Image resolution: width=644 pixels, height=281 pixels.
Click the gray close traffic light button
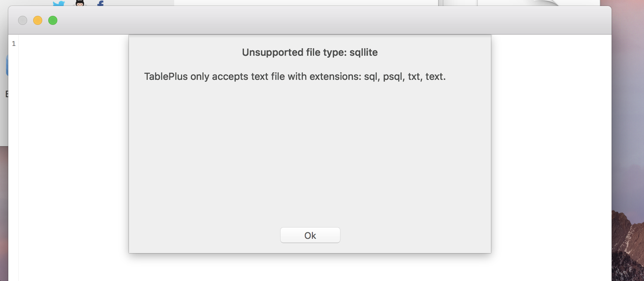pos(23,20)
